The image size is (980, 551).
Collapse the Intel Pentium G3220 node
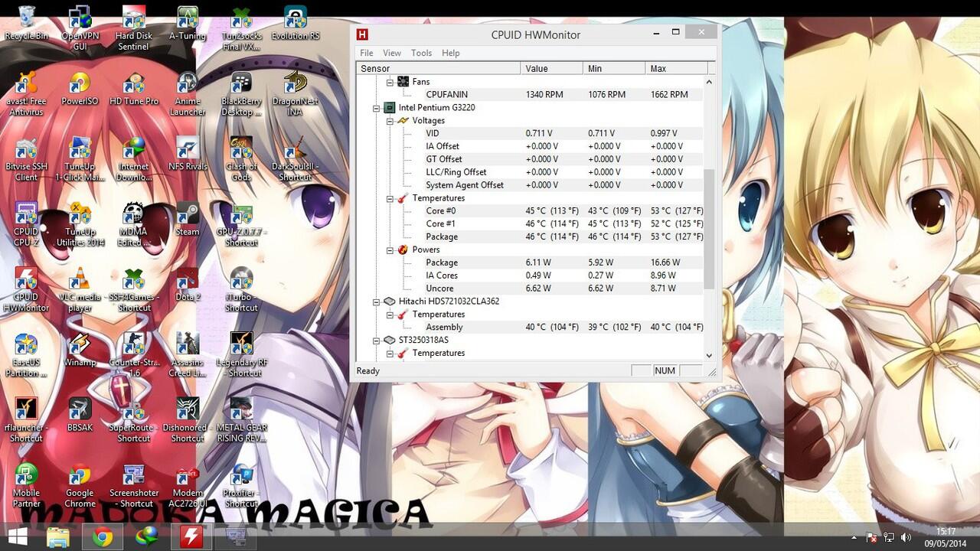point(376,107)
